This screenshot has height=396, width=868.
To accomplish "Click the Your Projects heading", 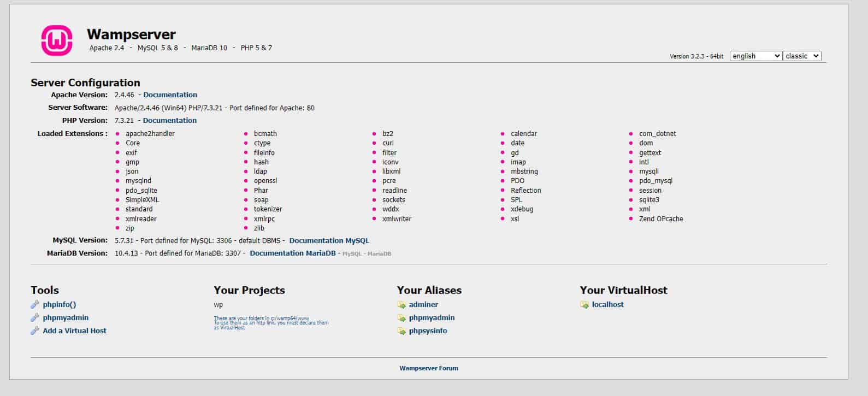I will click(249, 290).
